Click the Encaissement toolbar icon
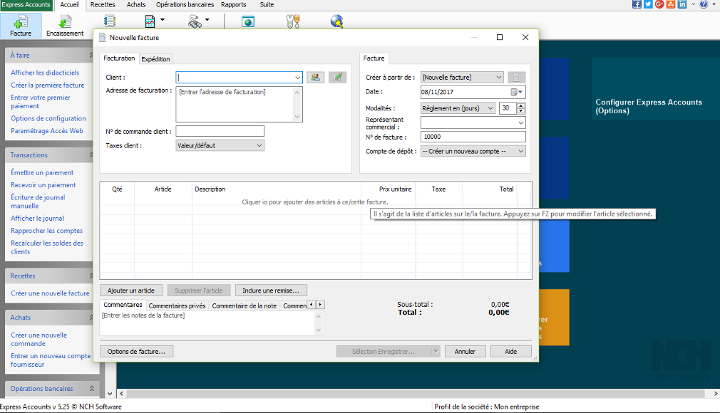This screenshot has height=413, width=720. [65, 25]
